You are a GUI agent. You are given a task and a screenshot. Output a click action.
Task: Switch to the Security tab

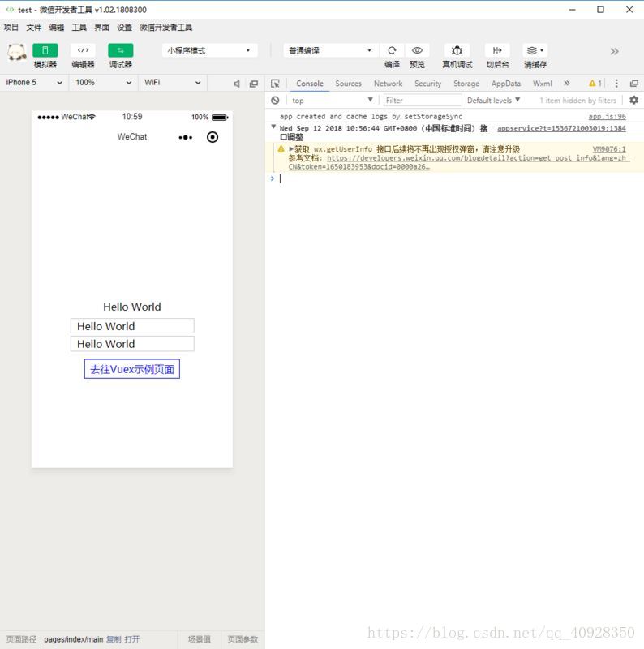427,84
